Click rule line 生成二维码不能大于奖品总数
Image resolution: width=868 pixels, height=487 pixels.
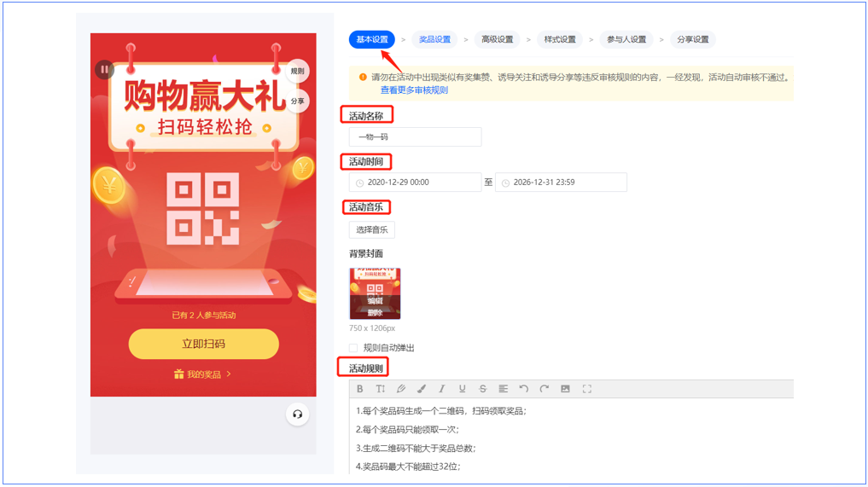[416, 449]
